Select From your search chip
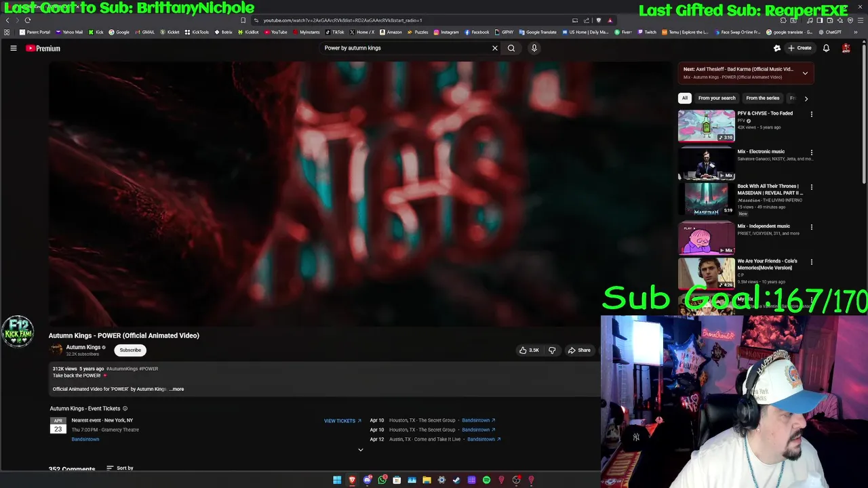Image resolution: width=868 pixels, height=488 pixels. coord(717,98)
